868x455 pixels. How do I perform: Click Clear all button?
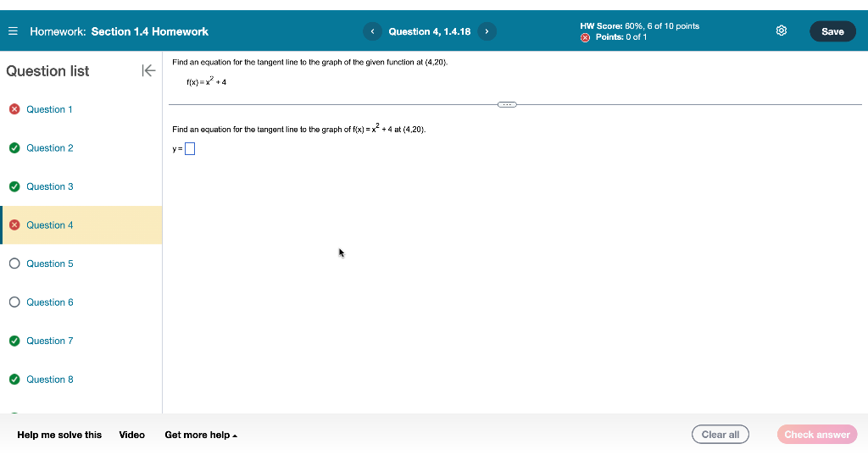(x=721, y=435)
